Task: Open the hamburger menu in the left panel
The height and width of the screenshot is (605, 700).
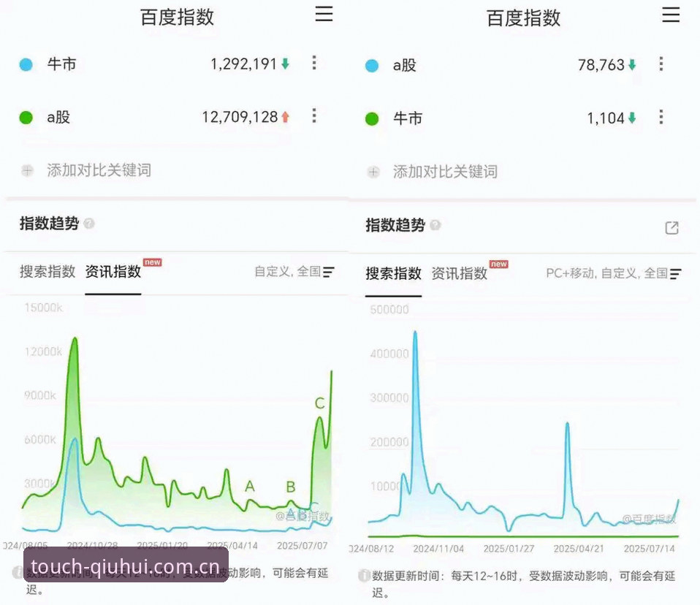Action: tap(324, 14)
